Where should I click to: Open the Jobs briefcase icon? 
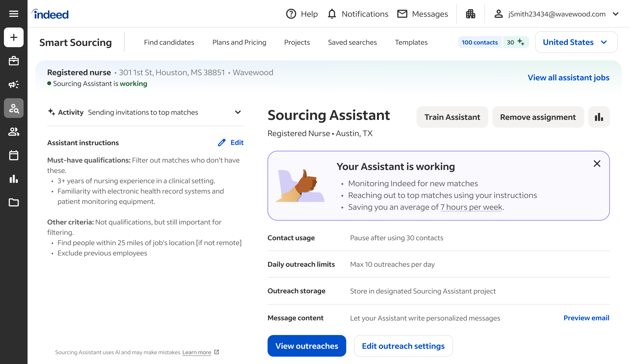coord(14,61)
